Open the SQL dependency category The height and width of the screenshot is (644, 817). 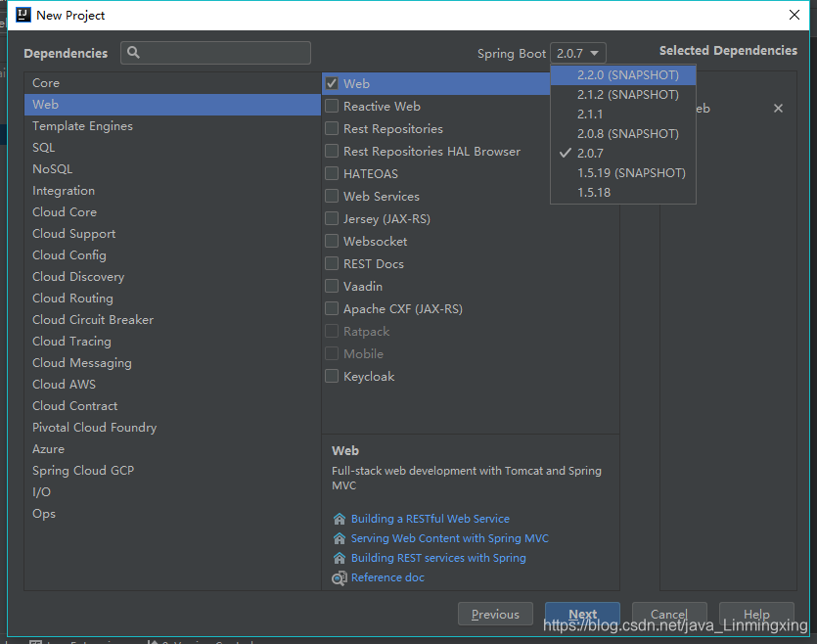click(x=172, y=148)
